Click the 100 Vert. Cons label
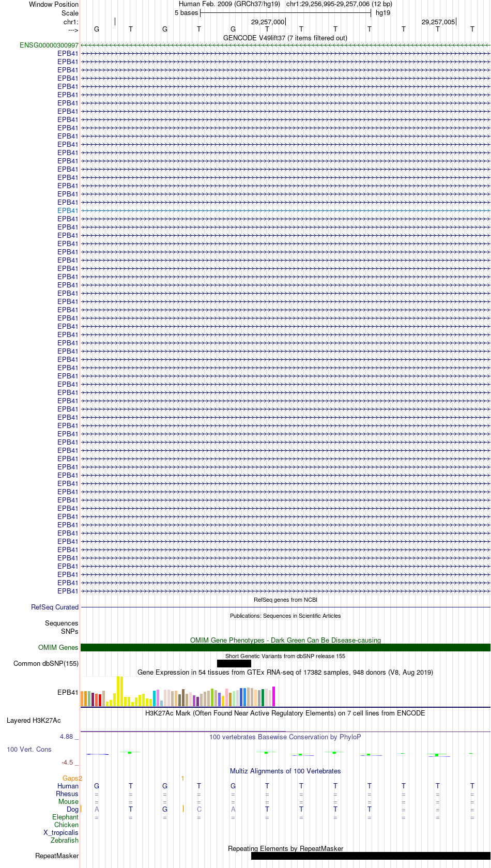 coord(29,749)
